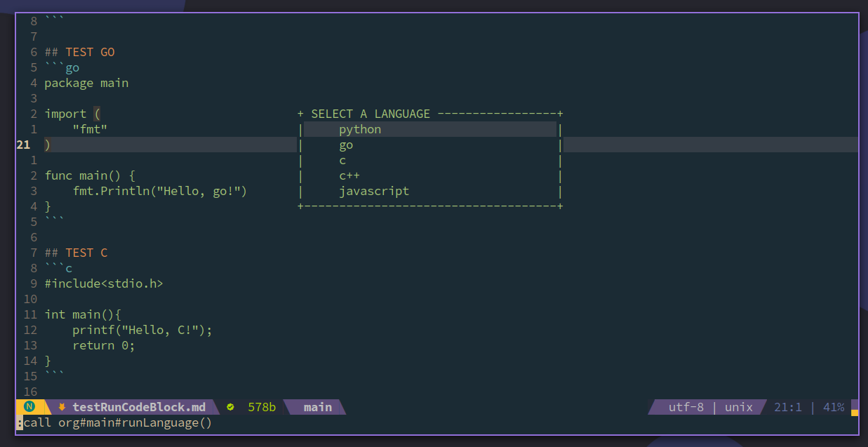Click the ## TEST GO heading
Viewport: 868px width, 447px height.
(x=79, y=52)
